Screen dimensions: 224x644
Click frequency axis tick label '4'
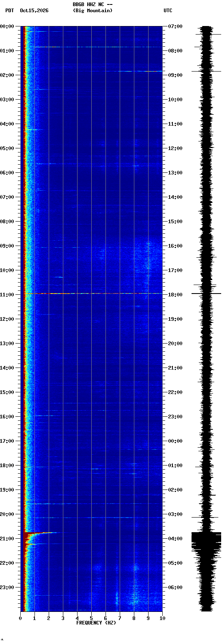tap(77, 618)
